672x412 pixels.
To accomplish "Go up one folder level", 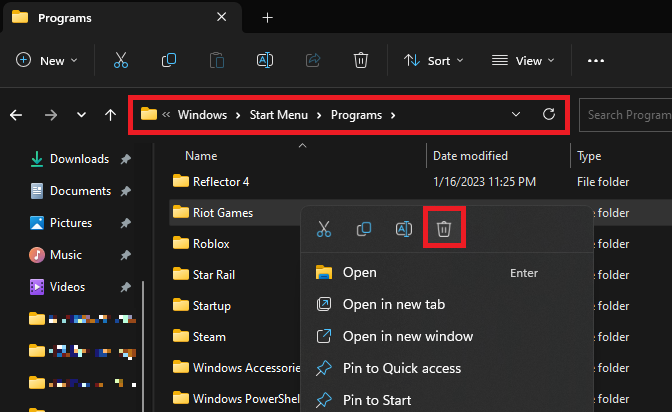I will click(x=110, y=115).
